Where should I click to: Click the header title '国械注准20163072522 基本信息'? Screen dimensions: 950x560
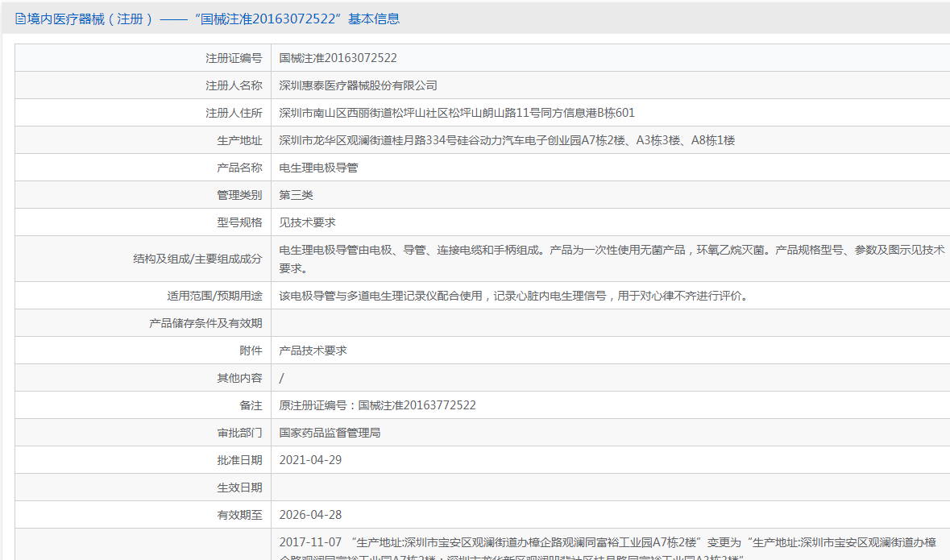pyautogui.click(x=297, y=19)
